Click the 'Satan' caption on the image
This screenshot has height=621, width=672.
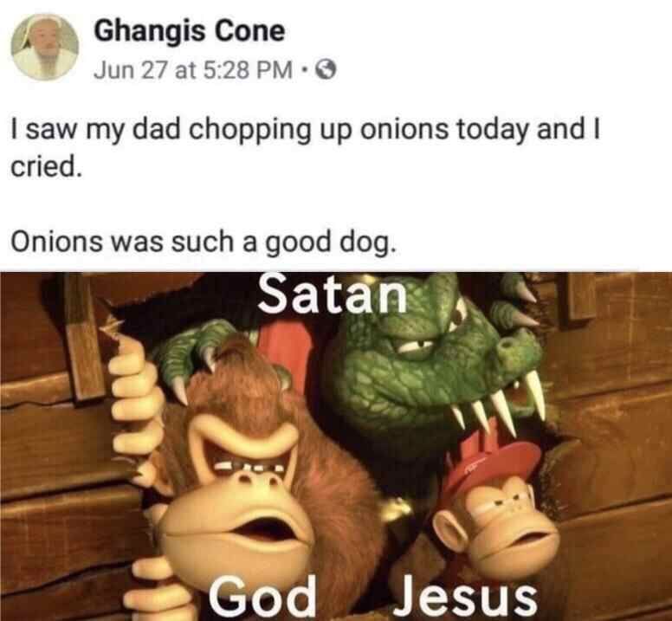[x=333, y=294]
